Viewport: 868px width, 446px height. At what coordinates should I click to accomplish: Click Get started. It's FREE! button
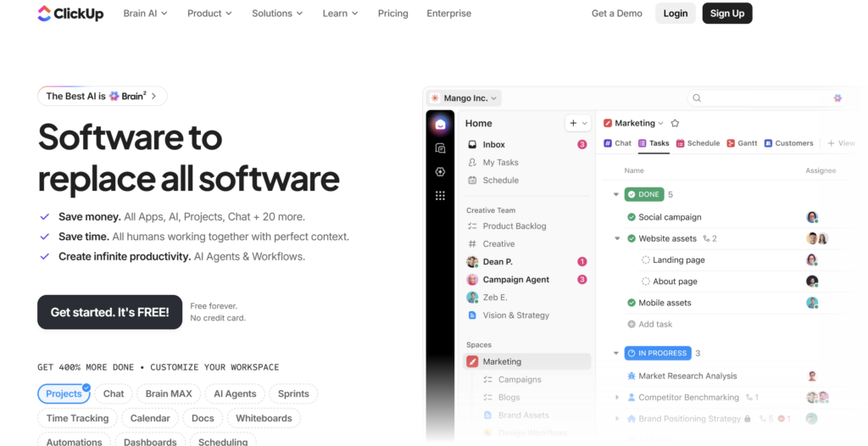pyautogui.click(x=109, y=312)
